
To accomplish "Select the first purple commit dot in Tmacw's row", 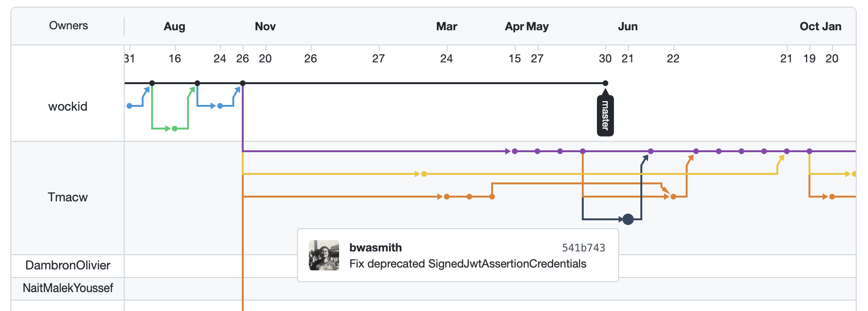I will point(515,151).
